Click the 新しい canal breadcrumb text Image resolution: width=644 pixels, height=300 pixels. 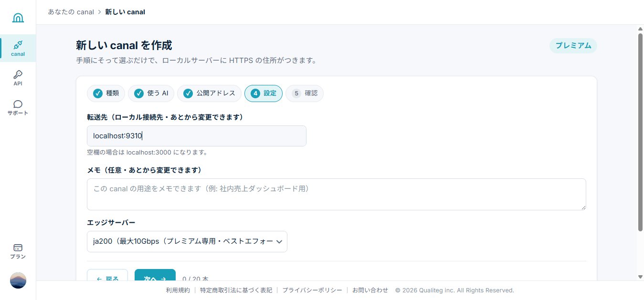click(125, 12)
